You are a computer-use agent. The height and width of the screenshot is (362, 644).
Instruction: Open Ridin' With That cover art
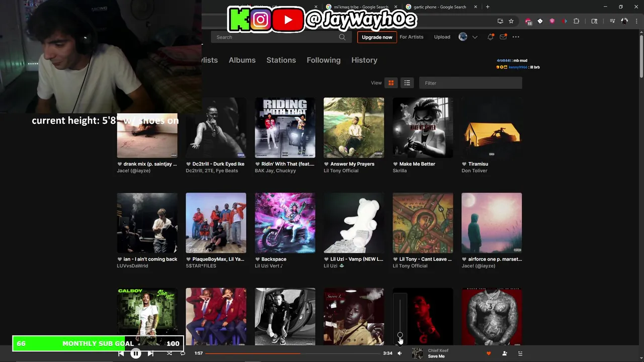click(x=285, y=128)
